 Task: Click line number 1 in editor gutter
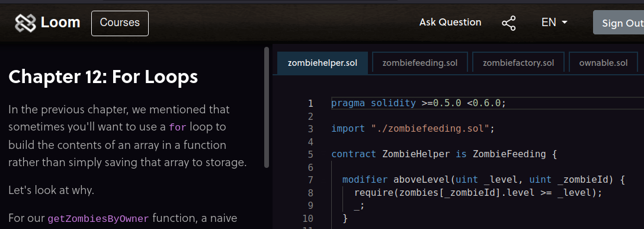(x=310, y=103)
